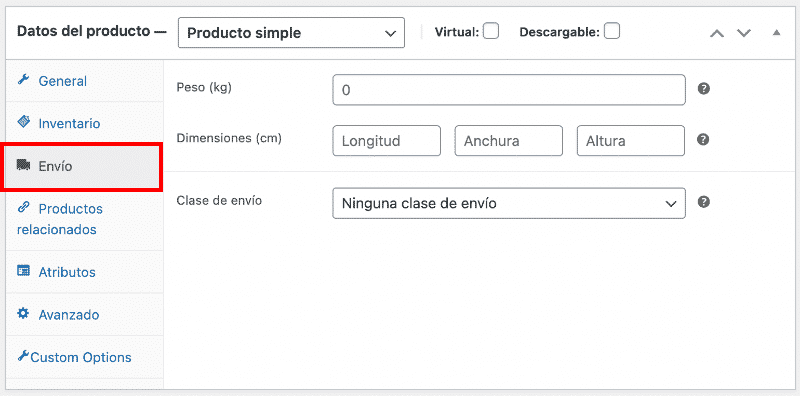Click the wrench icon beside Custom Options
This screenshot has width=800, height=396.
point(23,356)
